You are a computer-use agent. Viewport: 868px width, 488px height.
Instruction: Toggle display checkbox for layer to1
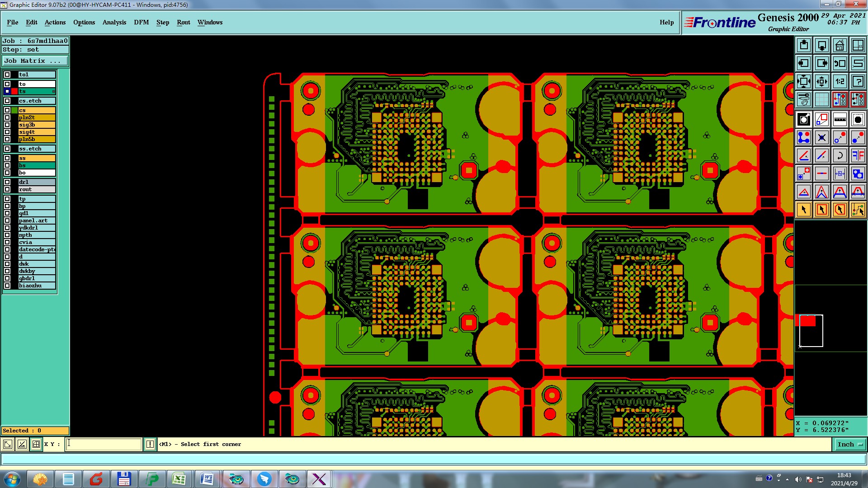coord(7,75)
